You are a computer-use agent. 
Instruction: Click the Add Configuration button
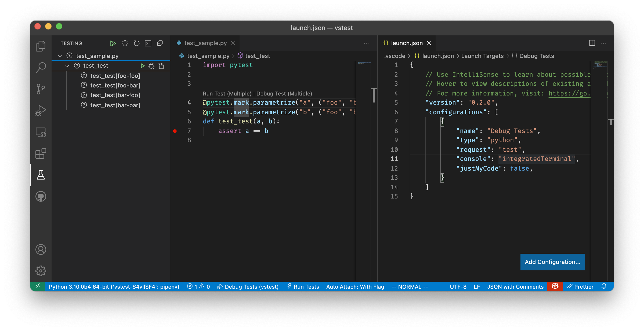[552, 262]
